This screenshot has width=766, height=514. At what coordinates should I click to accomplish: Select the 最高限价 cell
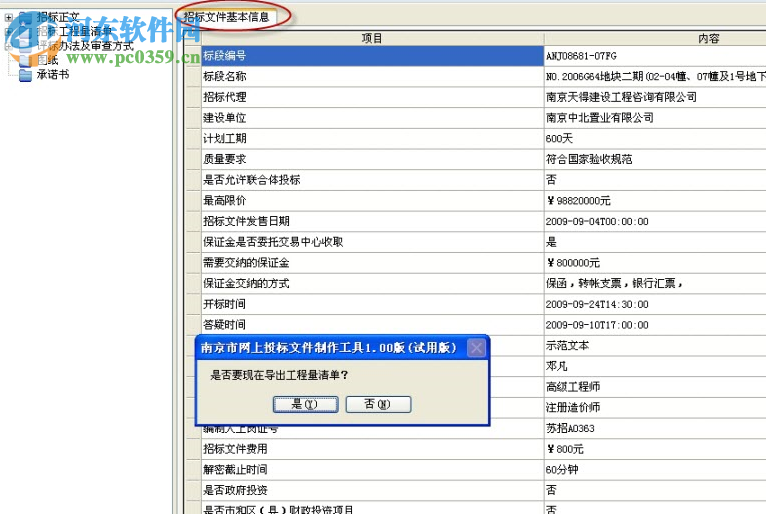372,201
